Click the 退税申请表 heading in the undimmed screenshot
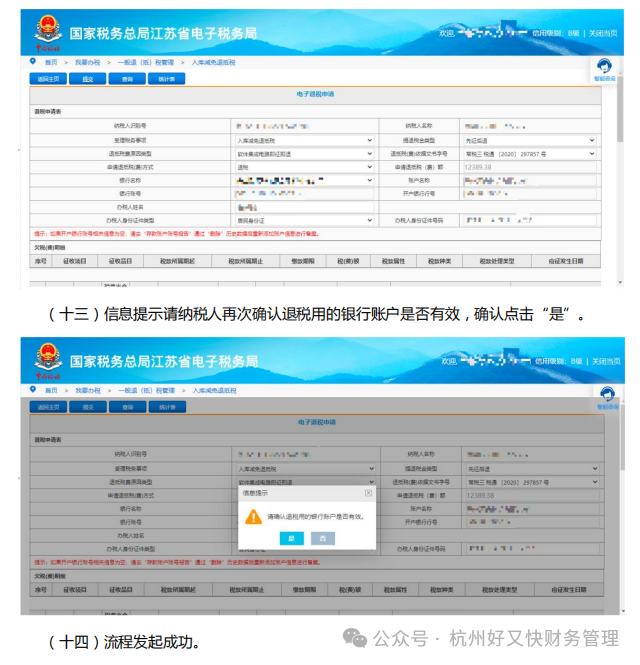 tap(48, 112)
